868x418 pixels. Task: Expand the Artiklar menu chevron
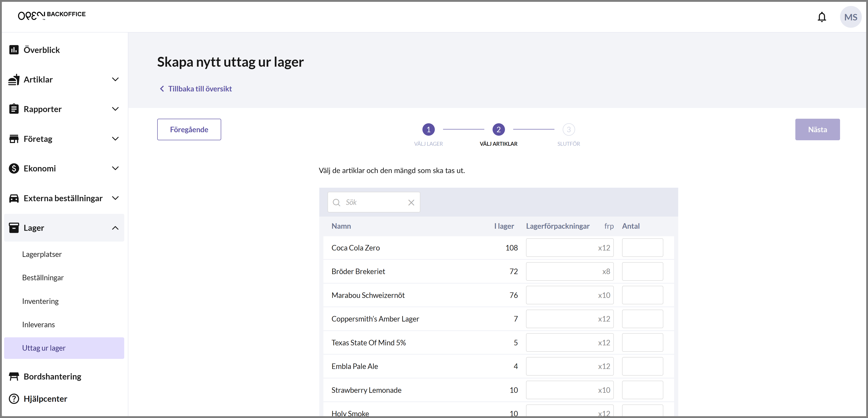[115, 80]
